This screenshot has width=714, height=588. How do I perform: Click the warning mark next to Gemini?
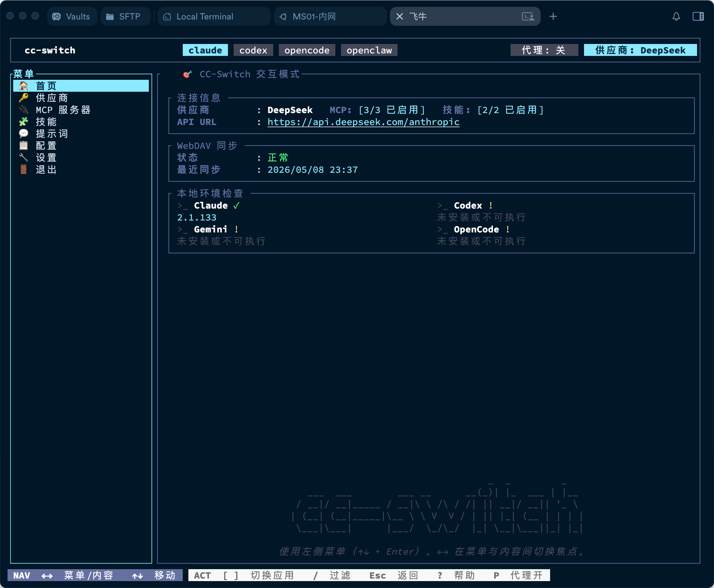pos(236,229)
